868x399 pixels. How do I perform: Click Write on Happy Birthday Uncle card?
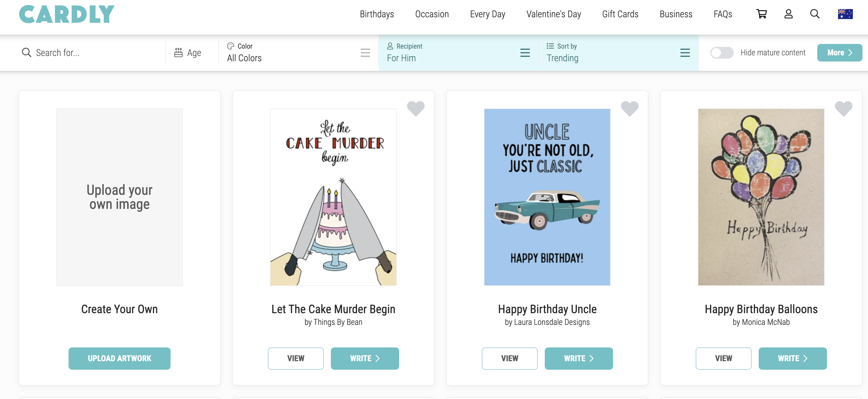pyautogui.click(x=578, y=359)
